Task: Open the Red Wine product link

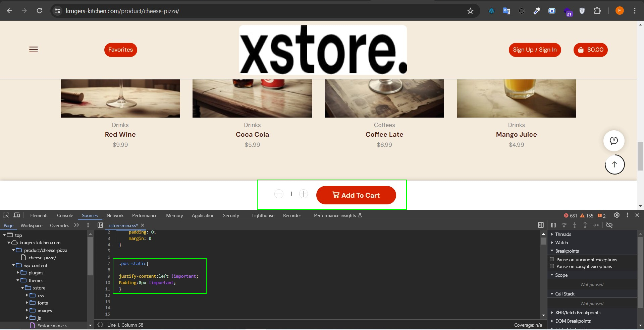Action: (120, 134)
